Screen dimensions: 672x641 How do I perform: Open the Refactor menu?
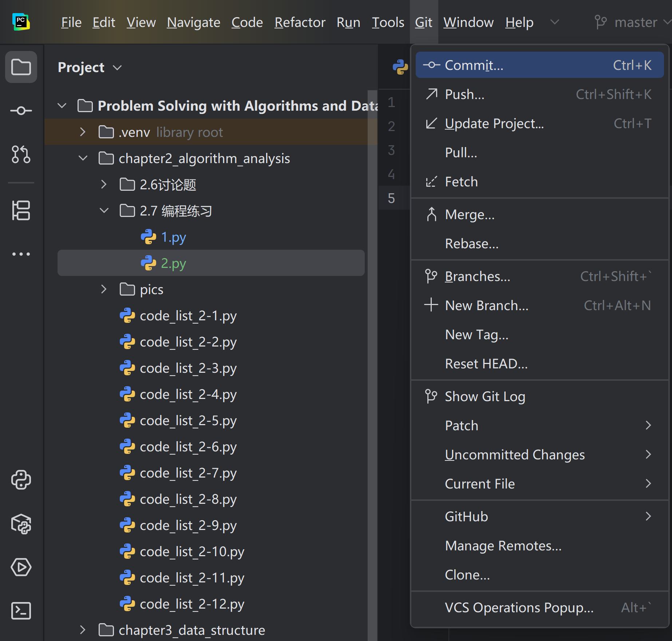point(300,23)
